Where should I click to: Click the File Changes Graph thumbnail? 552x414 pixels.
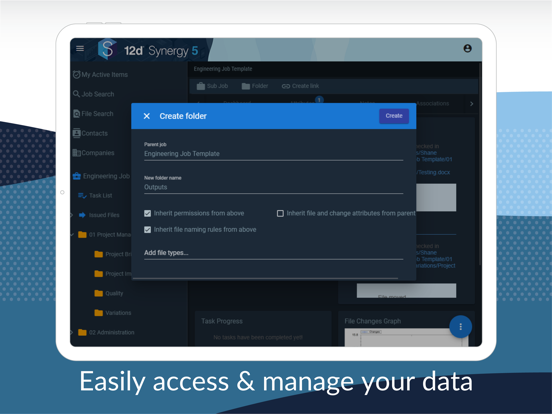(406, 337)
